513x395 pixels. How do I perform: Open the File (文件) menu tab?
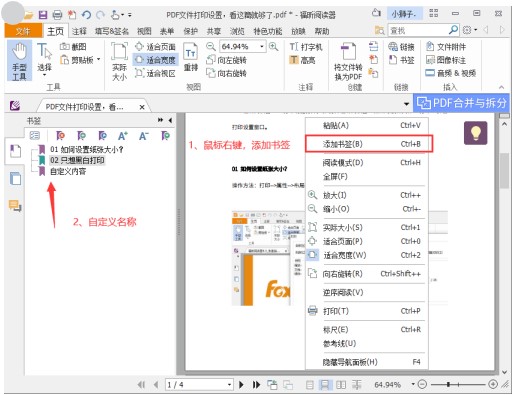tap(23, 31)
